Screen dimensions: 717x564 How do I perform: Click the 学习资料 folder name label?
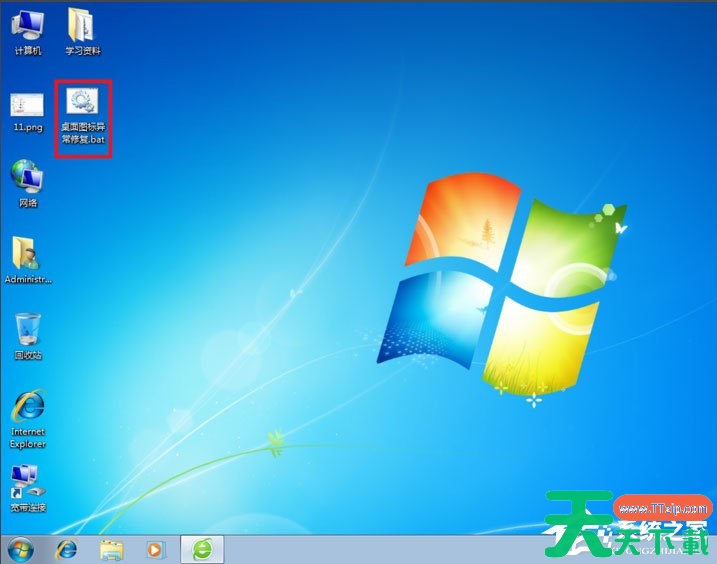pos(83,51)
